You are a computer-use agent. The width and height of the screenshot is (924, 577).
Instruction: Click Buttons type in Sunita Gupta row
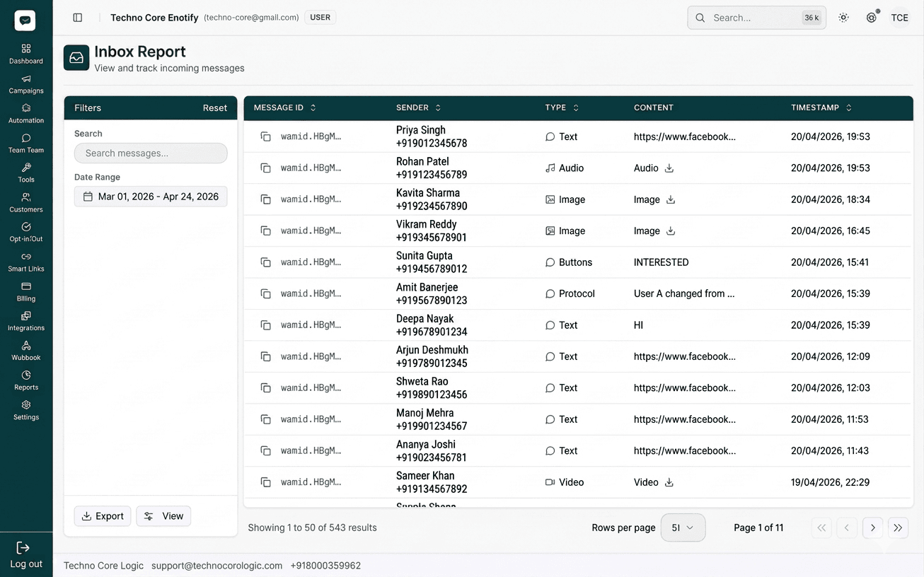point(569,262)
